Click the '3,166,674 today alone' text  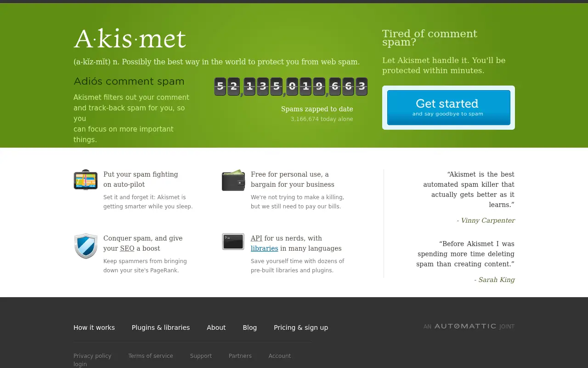[x=322, y=119]
